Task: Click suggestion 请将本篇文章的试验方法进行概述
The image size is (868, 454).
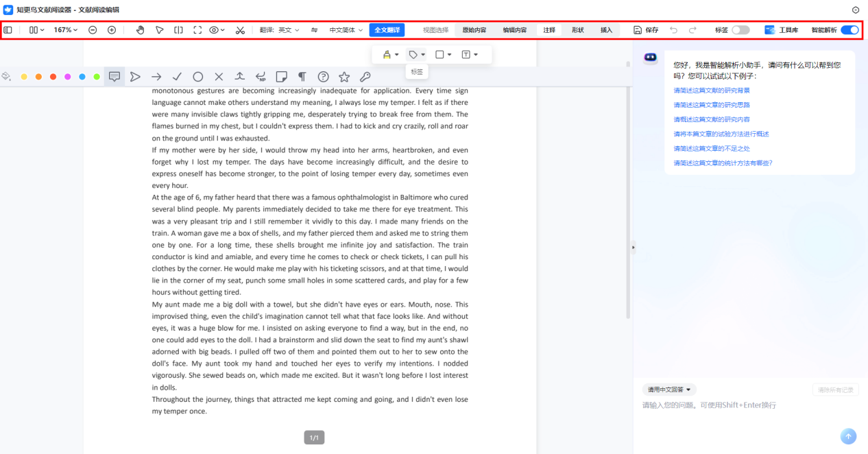Action: click(721, 134)
